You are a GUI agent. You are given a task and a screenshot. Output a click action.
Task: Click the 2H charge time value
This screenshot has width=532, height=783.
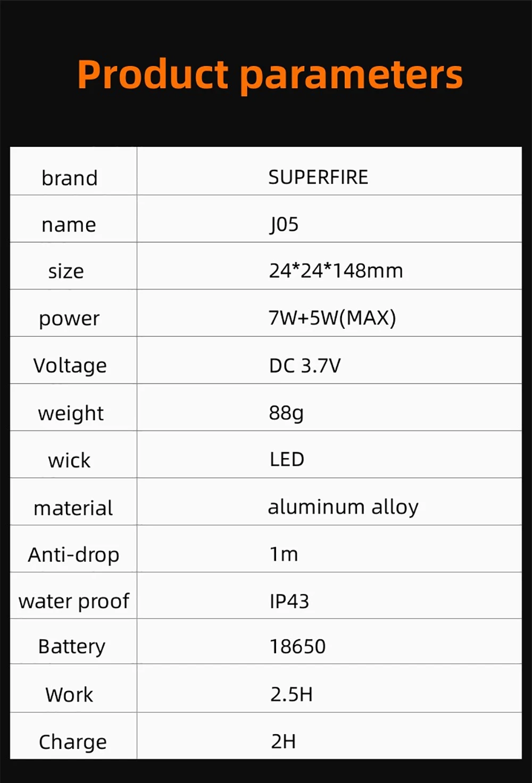point(283,741)
